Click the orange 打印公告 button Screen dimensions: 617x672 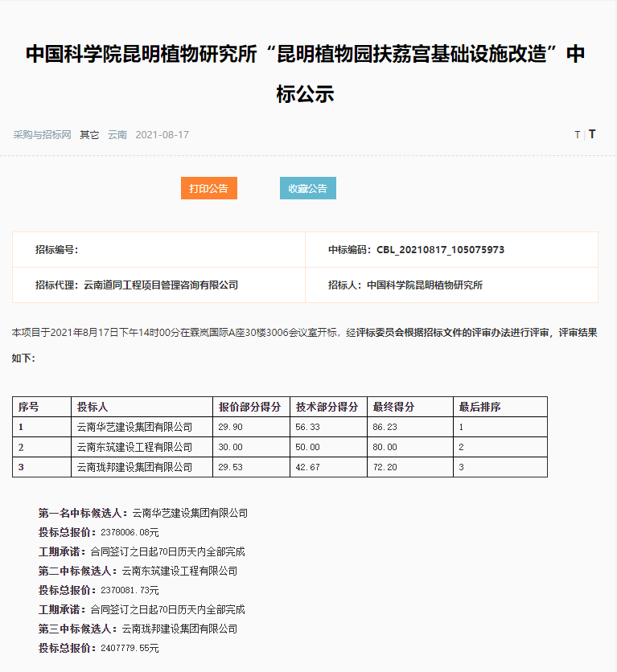coord(208,188)
